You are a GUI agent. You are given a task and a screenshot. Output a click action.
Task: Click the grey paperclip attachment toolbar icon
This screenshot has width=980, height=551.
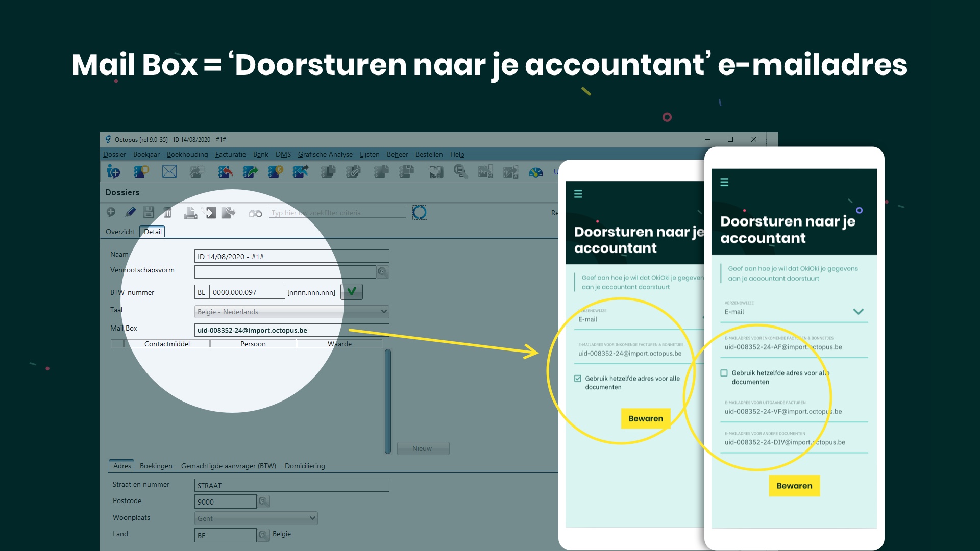tap(353, 172)
